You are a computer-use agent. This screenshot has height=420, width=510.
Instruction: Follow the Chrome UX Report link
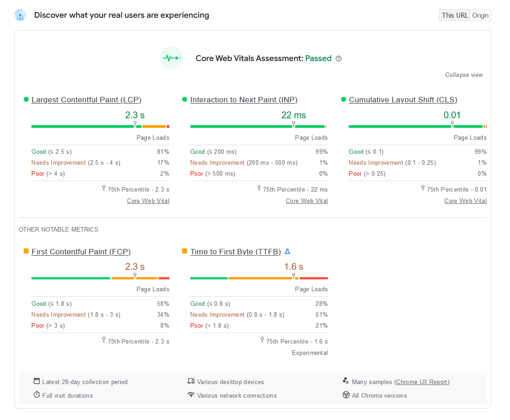point(422,382)
